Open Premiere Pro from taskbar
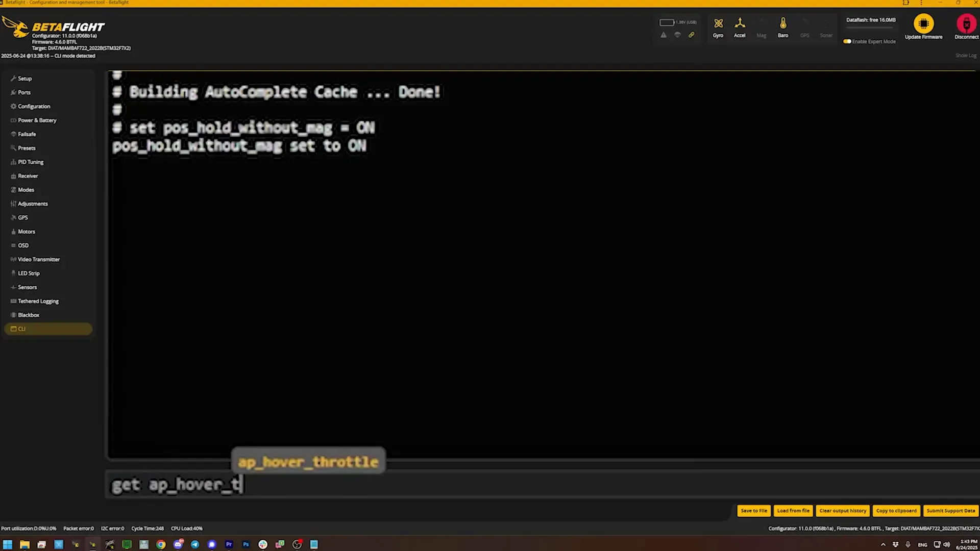Viewport: 980px width, 551px height. (x=229, y=544)
